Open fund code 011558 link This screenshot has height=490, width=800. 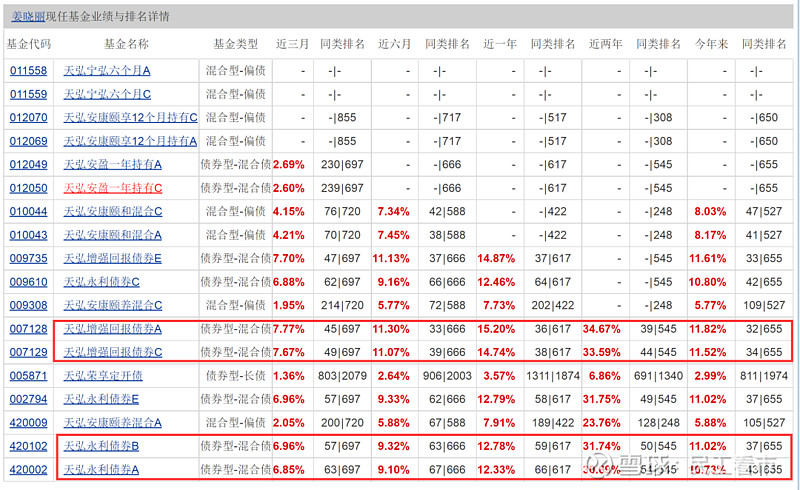point(29,70)
